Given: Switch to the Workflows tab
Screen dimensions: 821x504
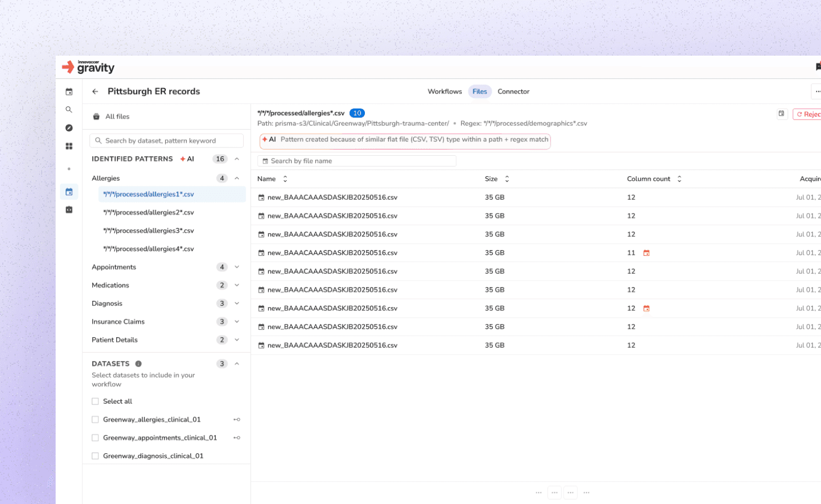Looking at the screenshot, I should click(x=444, y=92).
